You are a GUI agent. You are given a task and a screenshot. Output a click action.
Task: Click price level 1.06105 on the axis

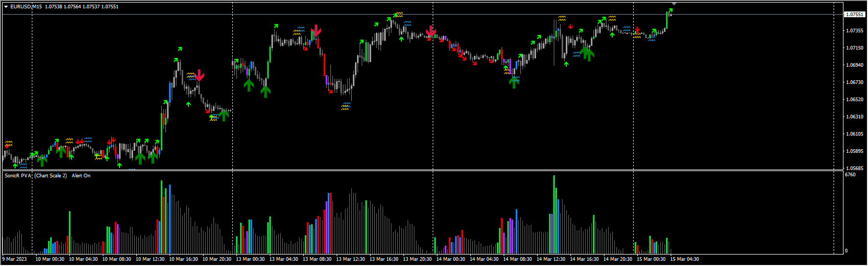point(854,134)
